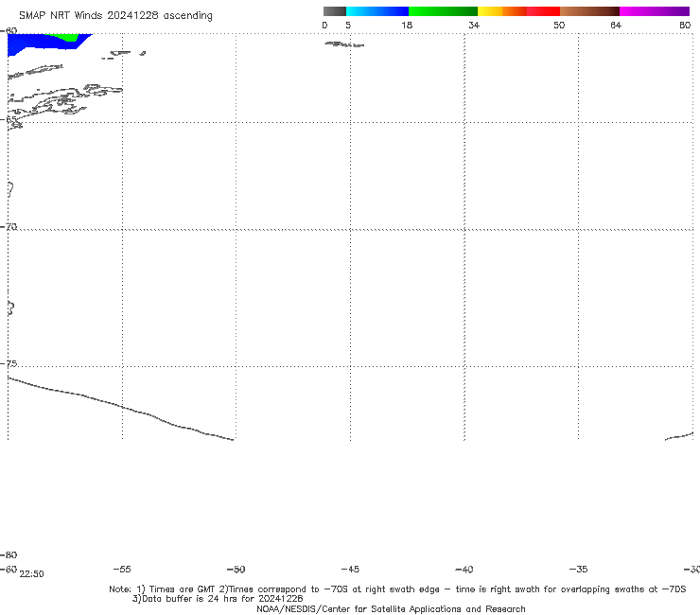Click the title "SMAP NRT Winds 20241228 ascending"
Image resolution: width=700 pixels, height=615 pixels.
(115, 15)
